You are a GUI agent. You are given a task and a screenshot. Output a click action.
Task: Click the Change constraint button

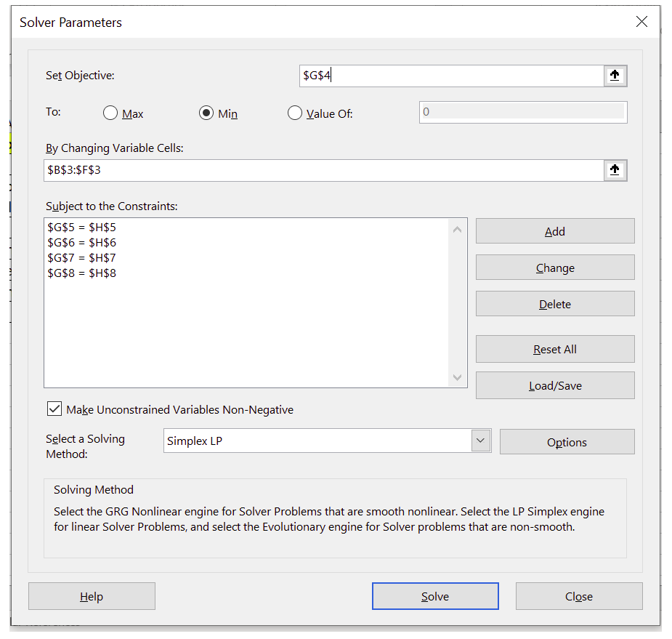(555, 268)
